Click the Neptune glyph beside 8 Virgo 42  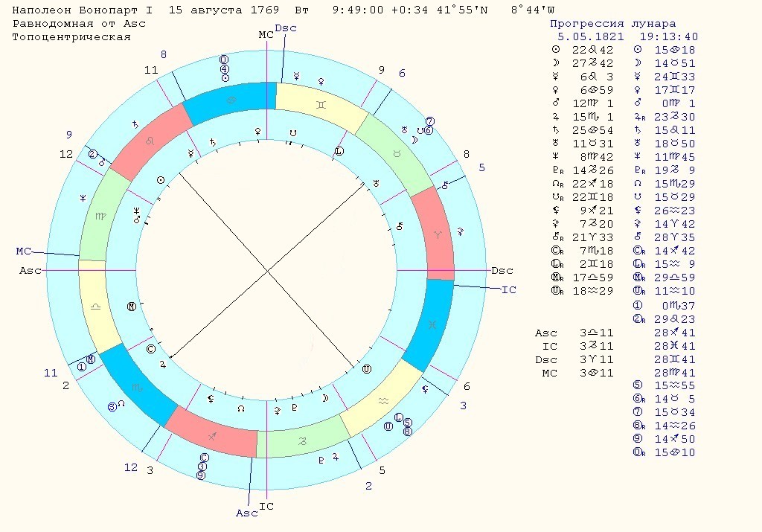click(556, 156)
